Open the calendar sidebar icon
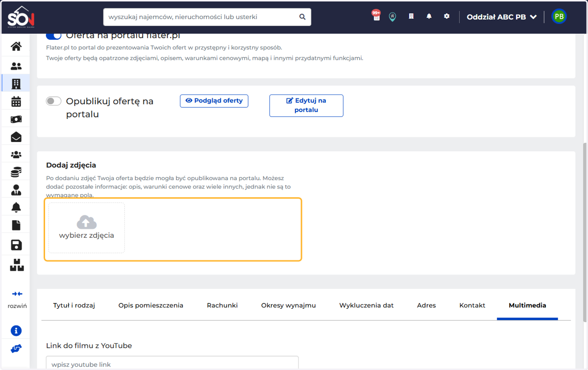Viewport: 588px width, 370px height. 16,102
